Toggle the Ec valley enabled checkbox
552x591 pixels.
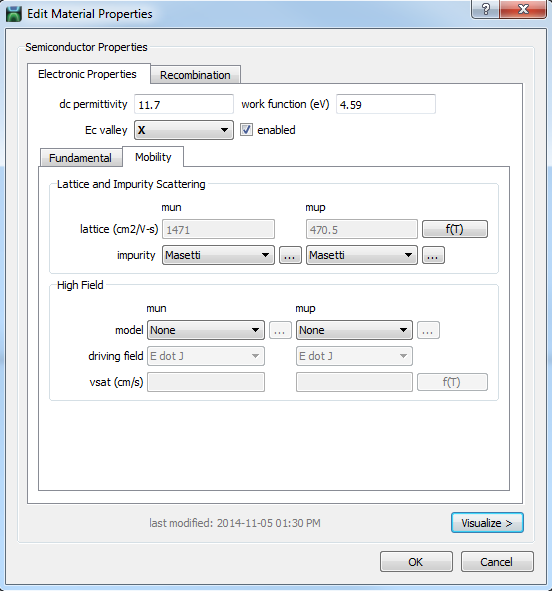(246, 130)
